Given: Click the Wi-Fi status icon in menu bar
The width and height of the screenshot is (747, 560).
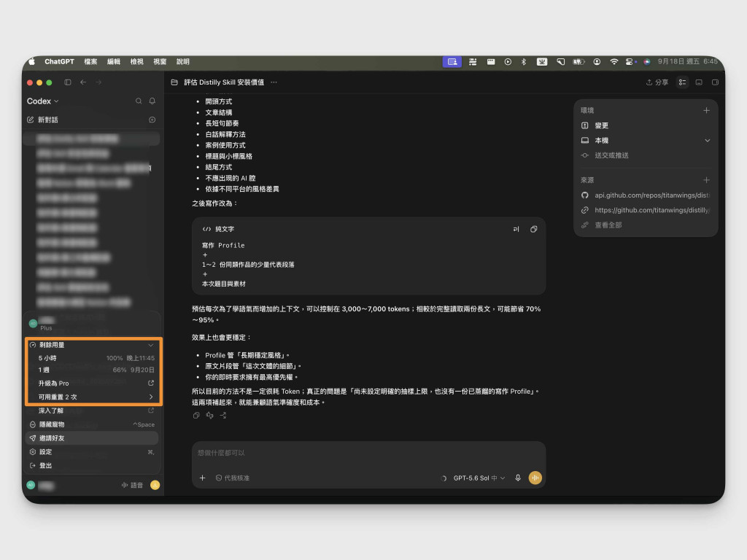Looking at the screenshot, I should (614, 62).
